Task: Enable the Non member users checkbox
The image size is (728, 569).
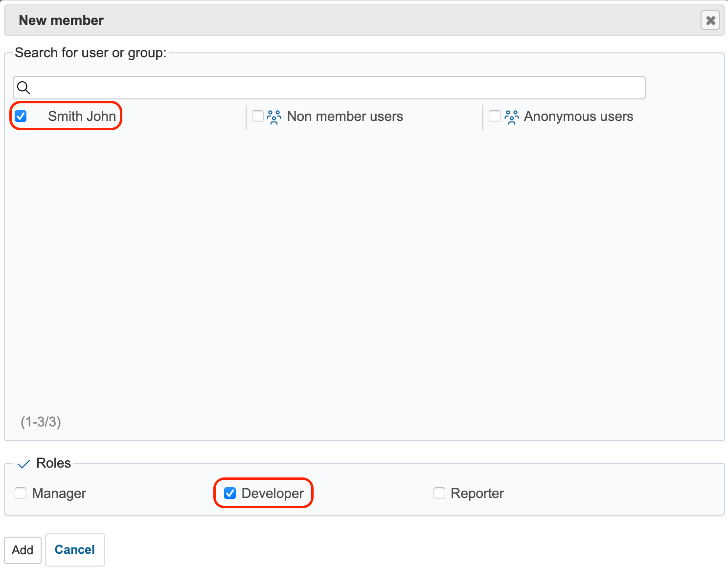Action: point(257,116)
